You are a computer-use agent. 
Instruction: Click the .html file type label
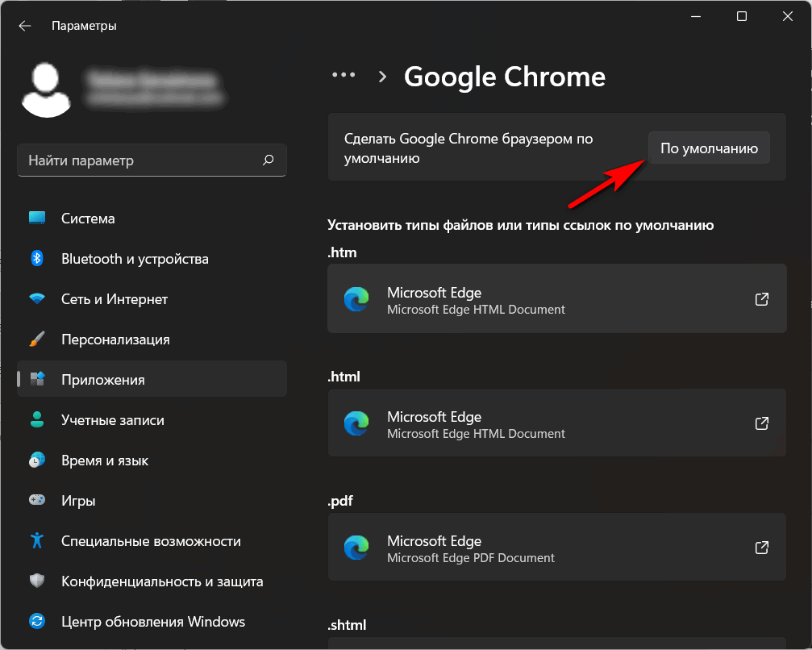[344, 377]
